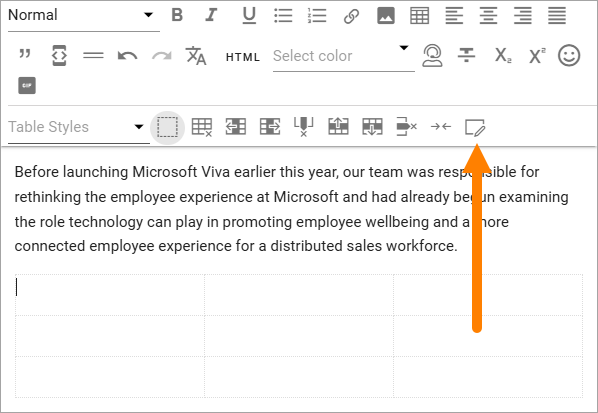Insert a code block
The height and width of the screenshot is (413, 598).
click(59, 55)
